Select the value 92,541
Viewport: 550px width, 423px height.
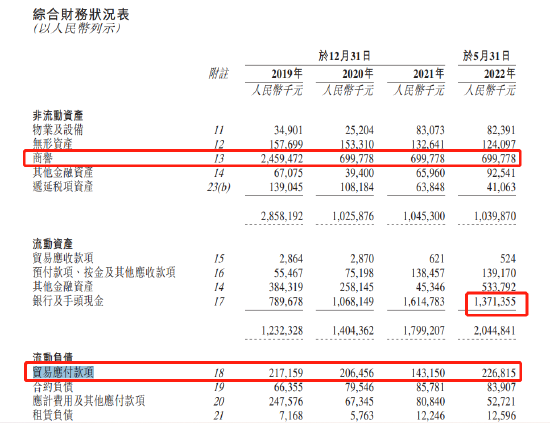click(501, 173)
